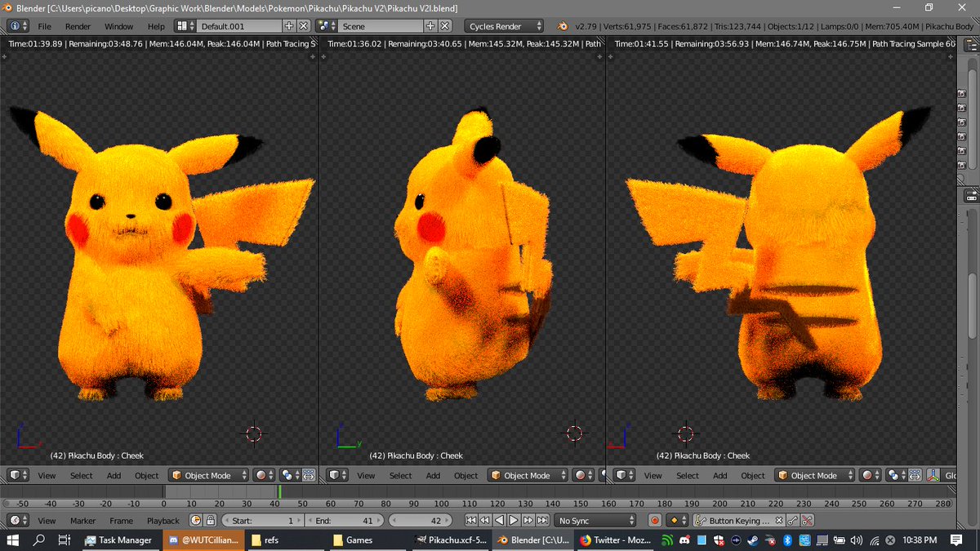980x551 pixels.
Task: Switch to Task Manager in taskbar
Action: (x=119, y=540)
